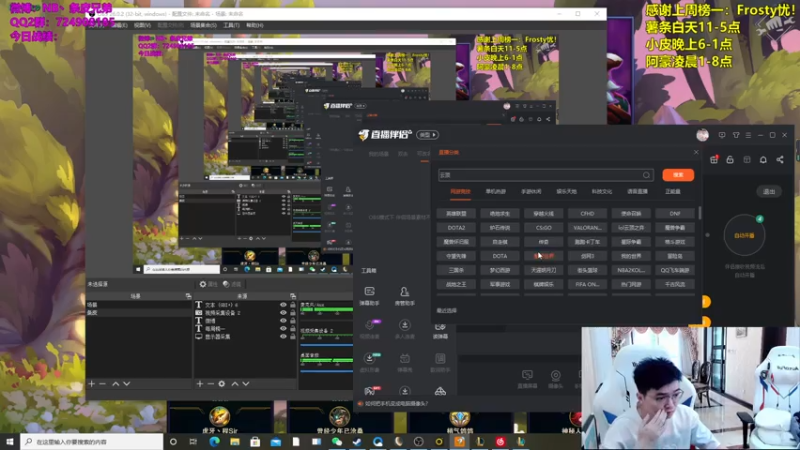Viewport: 800px width, 450px height.
Task: Toggle lock on the first text source
Action: 293,305
